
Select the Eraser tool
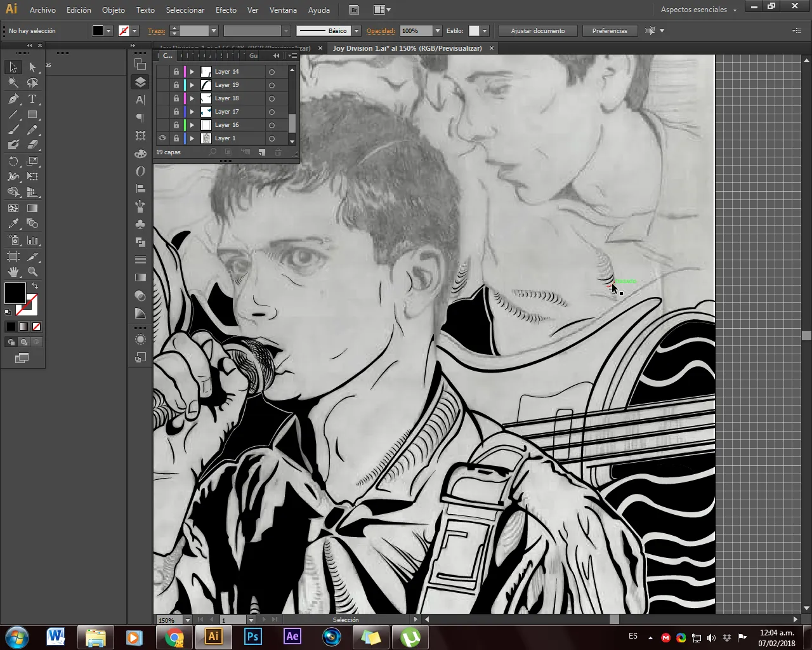click(32, 145)
